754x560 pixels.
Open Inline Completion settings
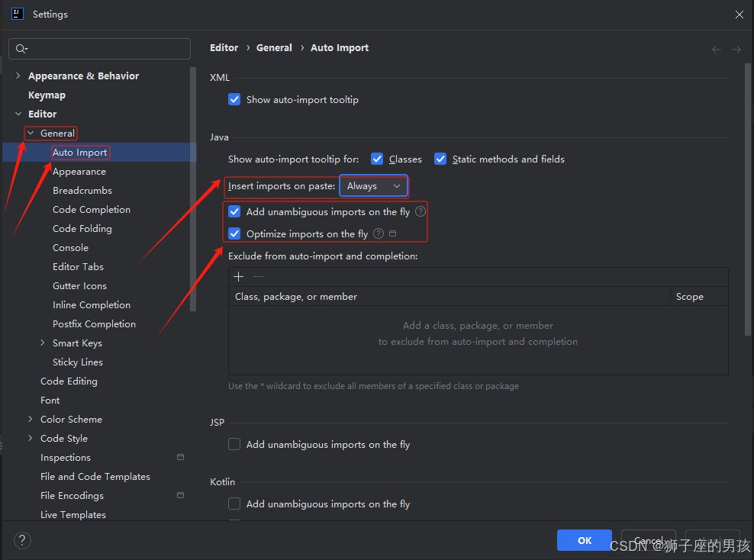(x=92, y=304)
